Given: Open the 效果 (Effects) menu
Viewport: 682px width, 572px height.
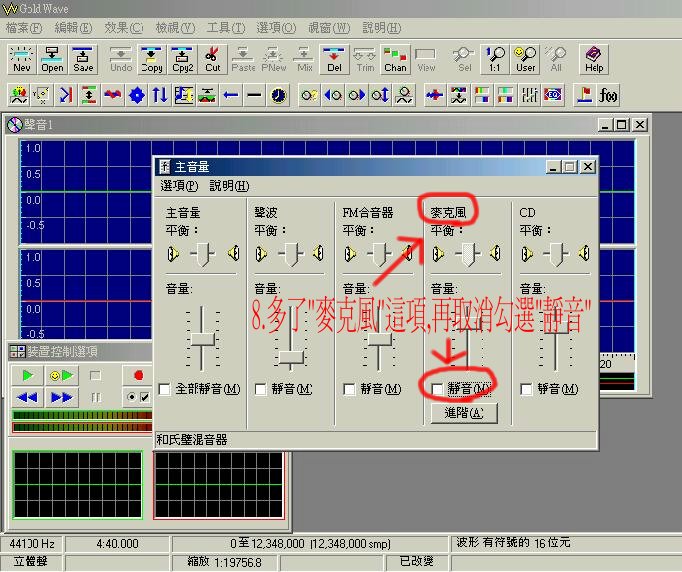Looking at the screenshot, I should [x=124, y=27].
